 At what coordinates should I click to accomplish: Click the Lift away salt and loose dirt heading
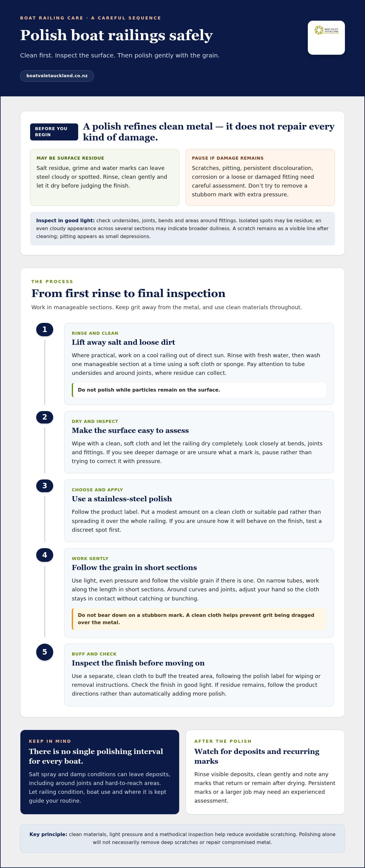click(123, 342)
